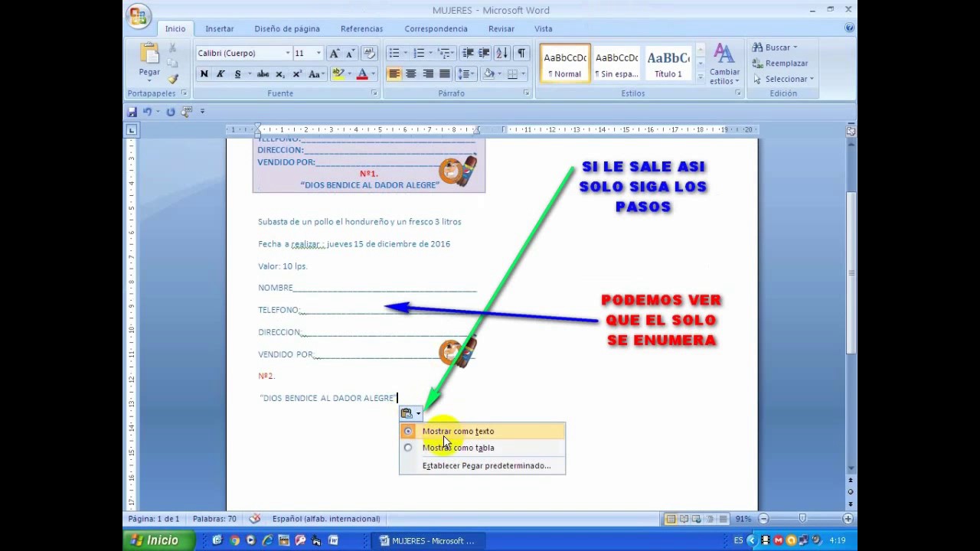
Task: Apply bold with the N button
Action: (204, 74)
